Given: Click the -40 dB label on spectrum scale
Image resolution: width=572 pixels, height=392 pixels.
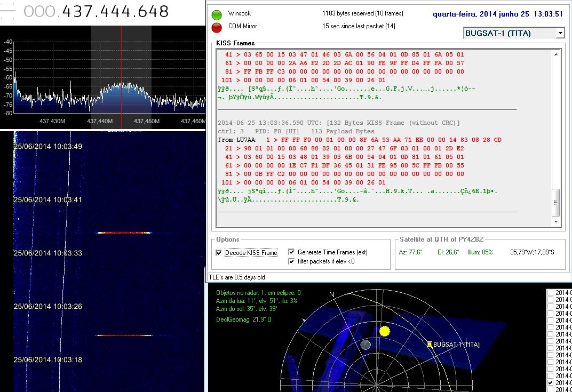Looking at the screenshot, I should coord(8,42).
